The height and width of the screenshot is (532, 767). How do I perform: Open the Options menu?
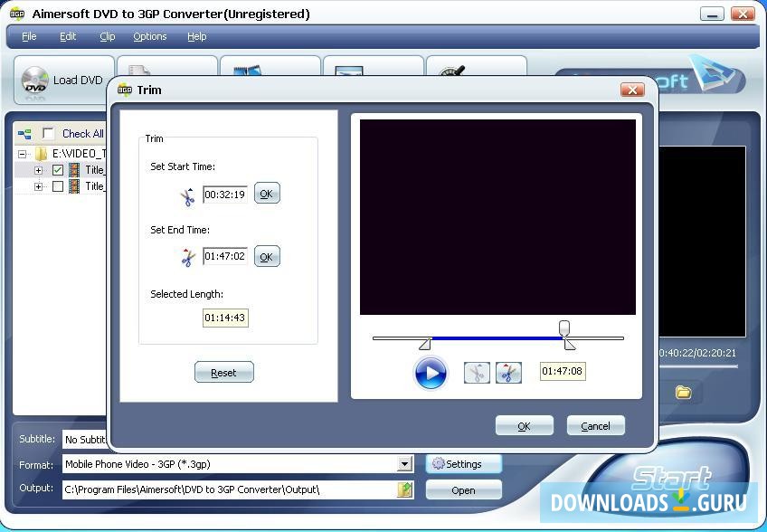pos(149,37)
